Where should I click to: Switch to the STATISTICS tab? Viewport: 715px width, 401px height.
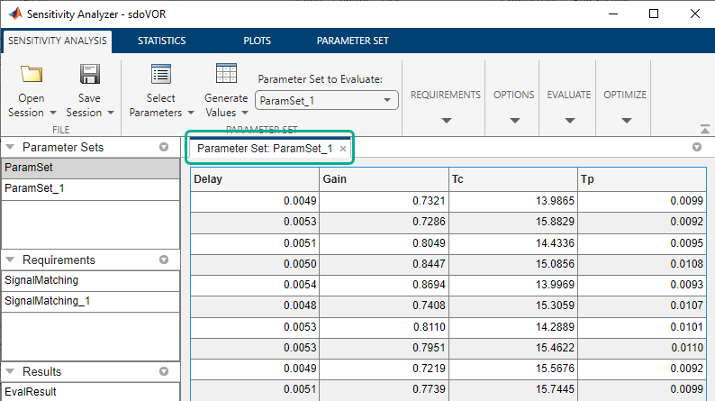(x=161, y=41)
